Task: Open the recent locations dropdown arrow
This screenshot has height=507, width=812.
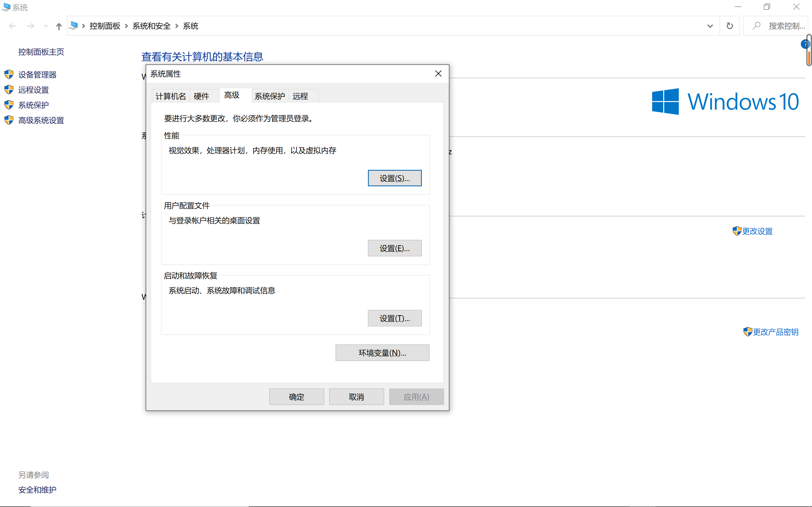Action: 46,26
